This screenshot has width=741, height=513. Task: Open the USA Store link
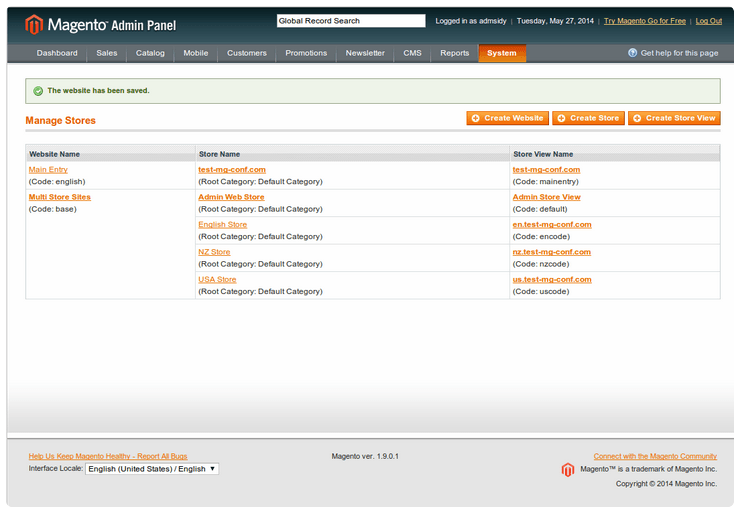[217, 279]
